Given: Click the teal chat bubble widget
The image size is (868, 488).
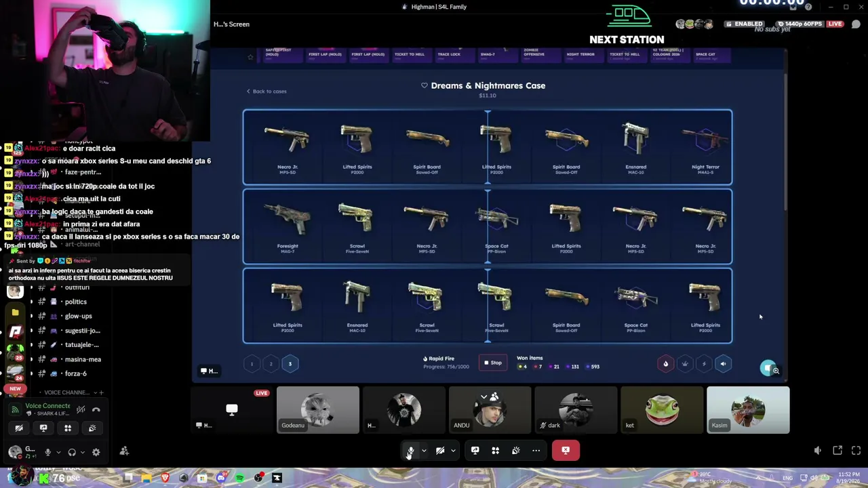Looking at the screenshot, I should tap(768, 367).
